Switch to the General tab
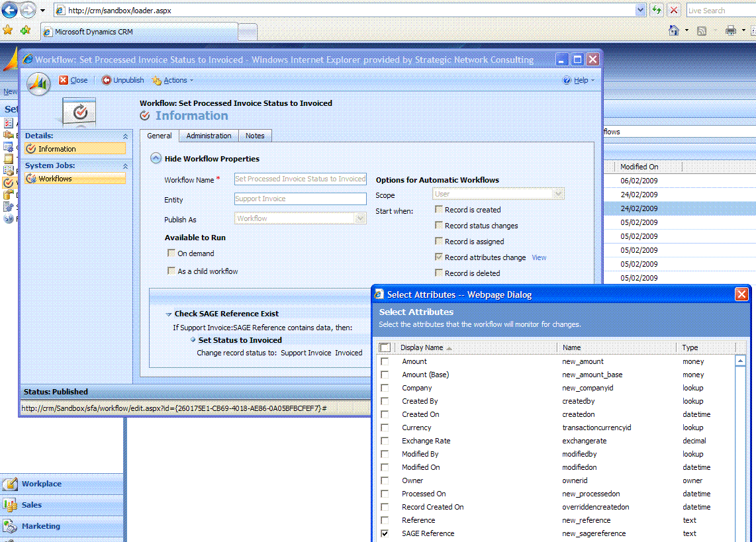 coord(159,136)
